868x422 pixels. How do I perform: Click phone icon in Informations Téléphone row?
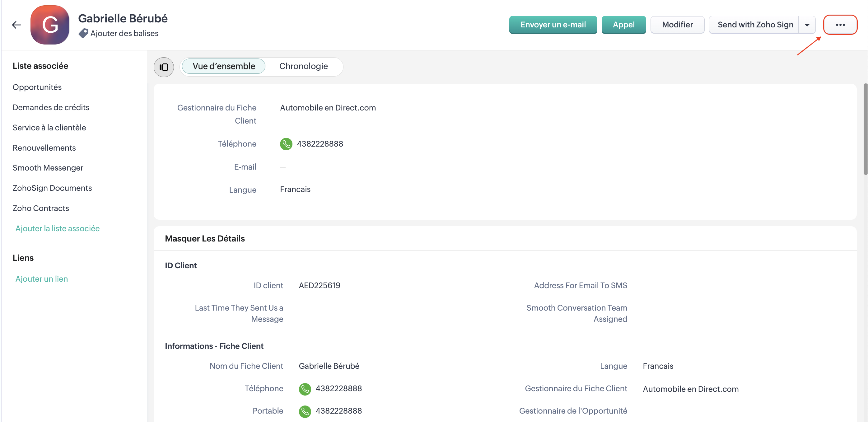(x=305, y=389)
